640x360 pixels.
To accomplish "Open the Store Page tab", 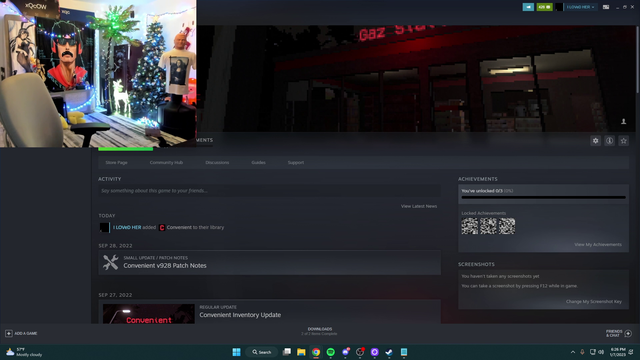I will pos(116,162).
